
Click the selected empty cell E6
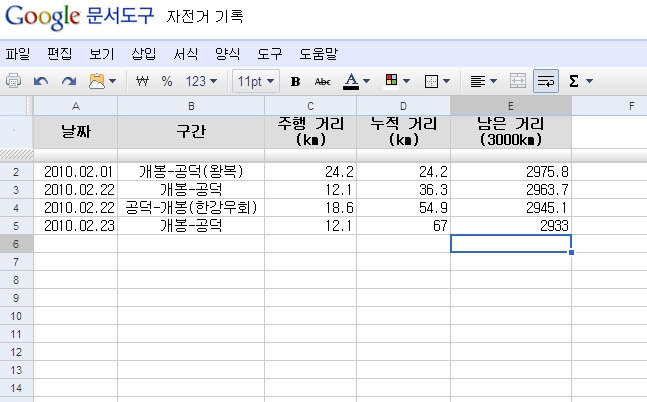click(x=511, y=244)
